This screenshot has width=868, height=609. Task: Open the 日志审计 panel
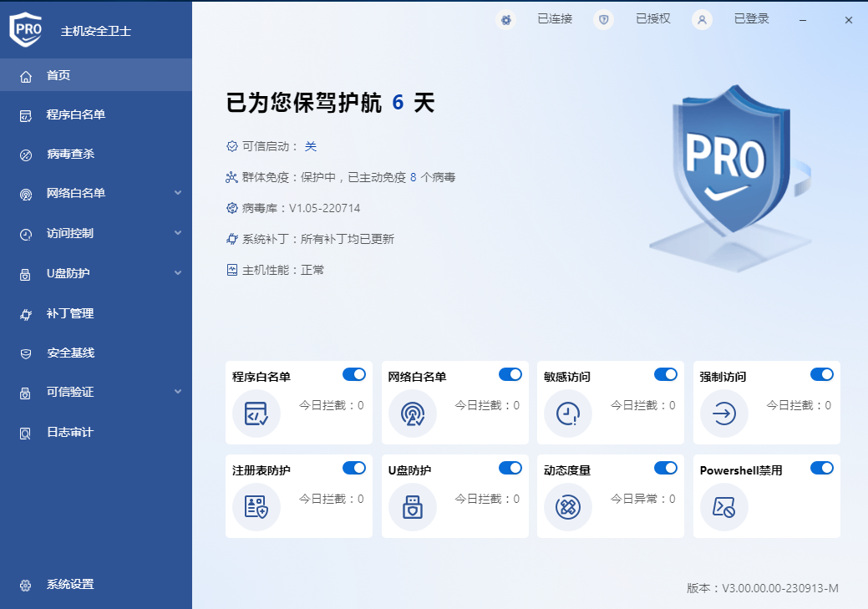[x=60, y=432]
